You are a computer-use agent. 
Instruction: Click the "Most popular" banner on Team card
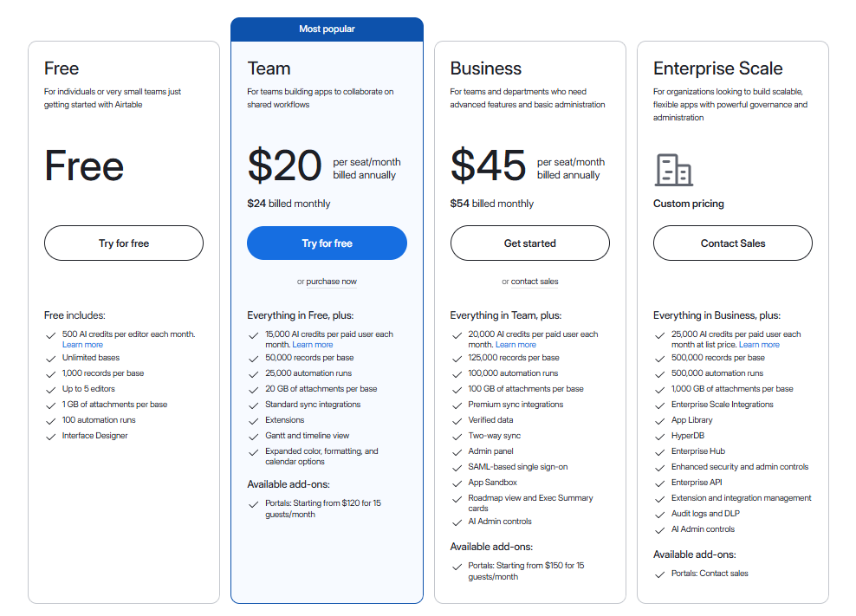pos(327,29)
